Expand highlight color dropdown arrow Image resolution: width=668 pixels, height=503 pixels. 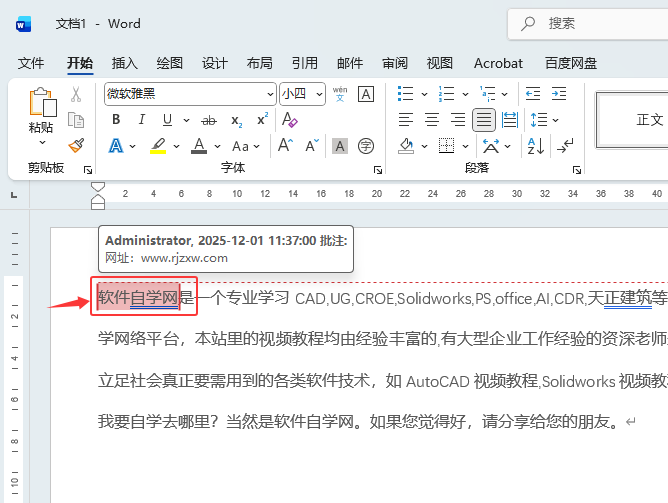click(x=176, y=147)
